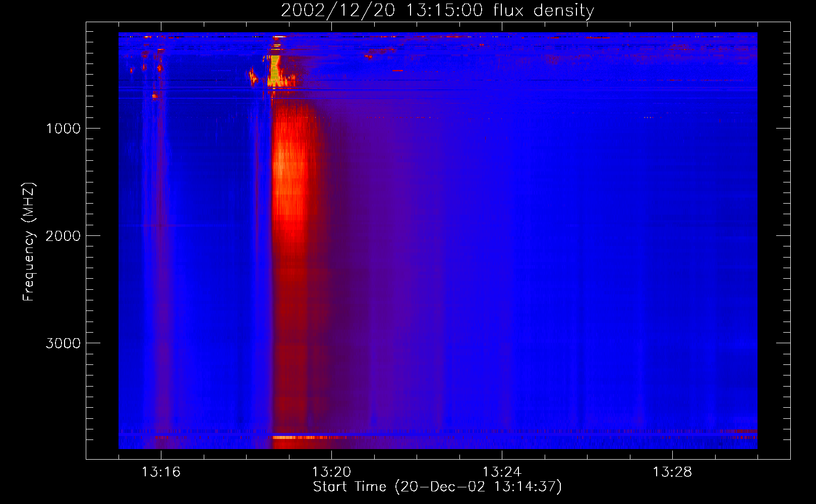Click the '13:20' time tick label
This screenshot has width=816, height=504.
331,472
